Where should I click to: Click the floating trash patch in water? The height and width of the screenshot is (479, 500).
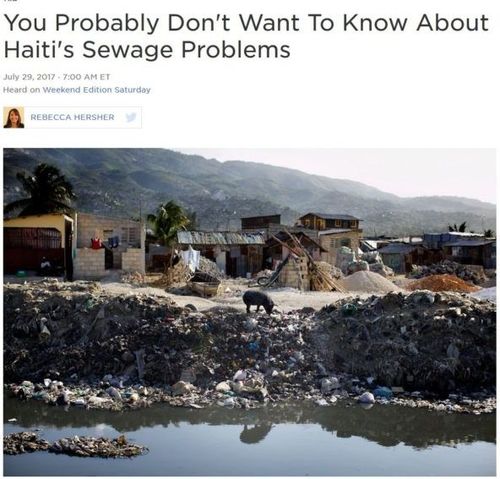(74, 445)
